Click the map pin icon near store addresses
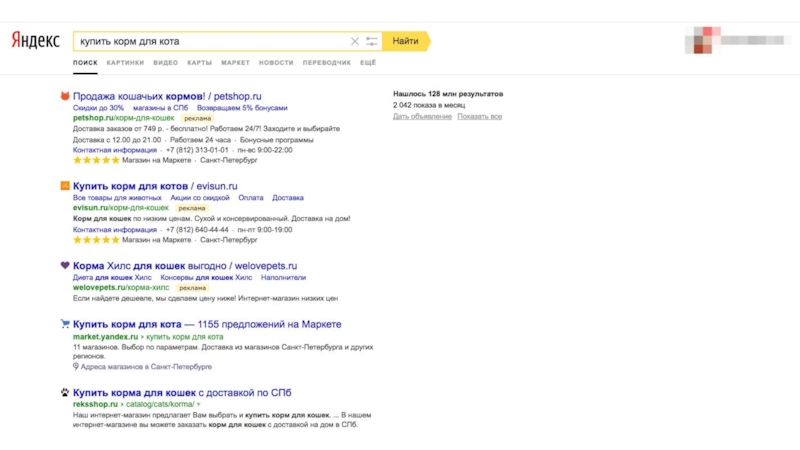Image resolution: width=800 pixels, height=450 pixels. tap(76, 367)
